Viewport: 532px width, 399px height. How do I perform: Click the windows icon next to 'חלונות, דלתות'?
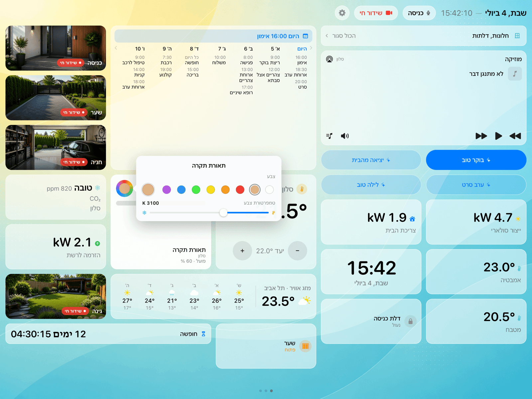[x=517, y=36]
